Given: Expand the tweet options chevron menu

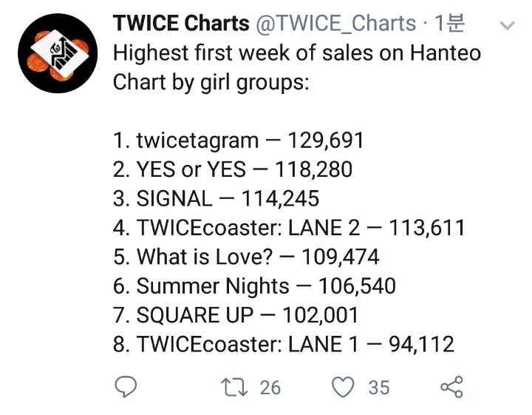Looking at the screenshot, I should pyautogui.click(x=508, y=27).
